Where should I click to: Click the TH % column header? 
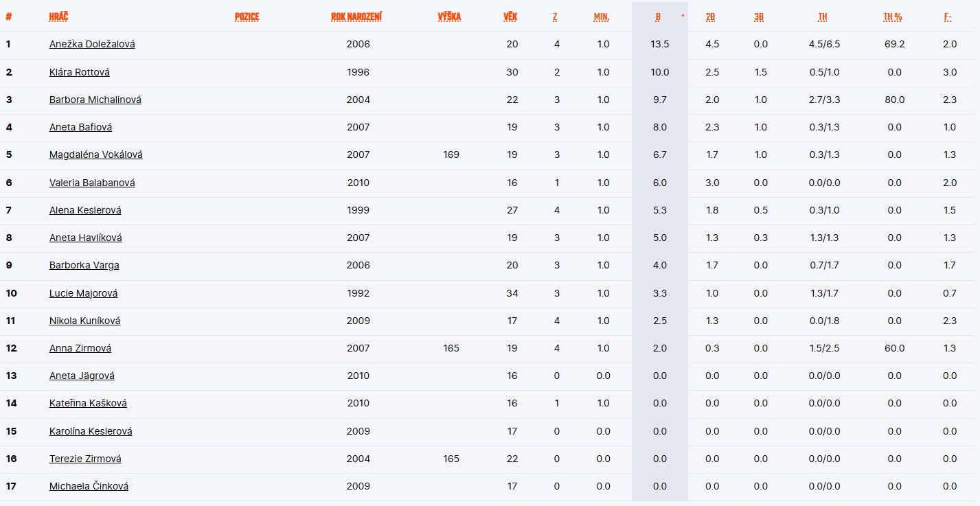tap(892, 16)
